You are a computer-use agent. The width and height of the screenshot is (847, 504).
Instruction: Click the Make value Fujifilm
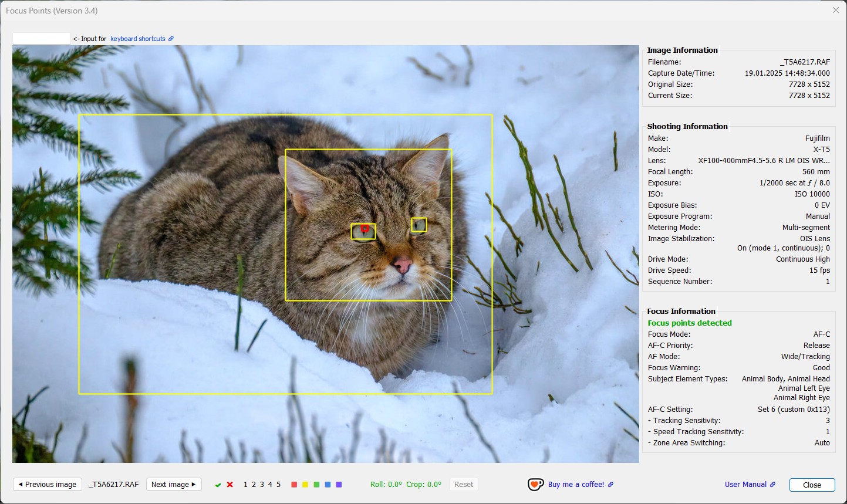tap(818, 138)
